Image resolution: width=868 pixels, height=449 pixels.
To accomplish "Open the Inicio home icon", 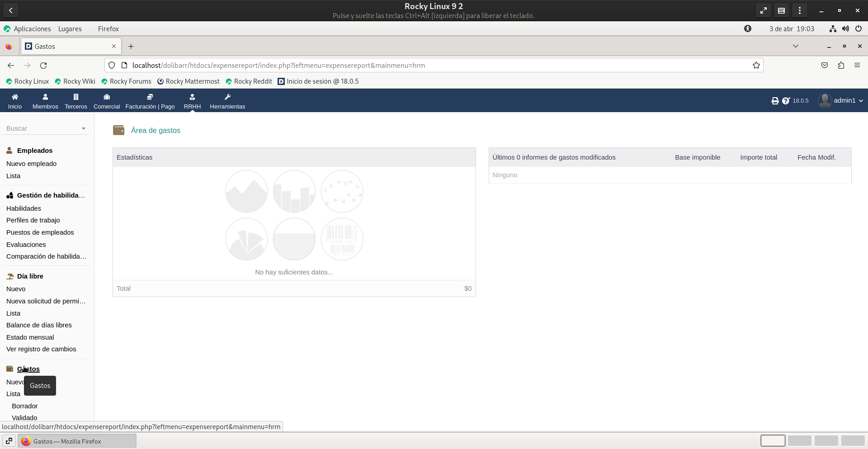I will coord(15,97).
